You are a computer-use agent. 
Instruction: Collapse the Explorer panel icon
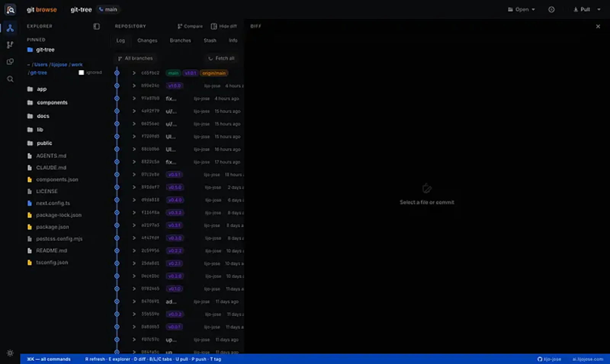pos(96,26)
